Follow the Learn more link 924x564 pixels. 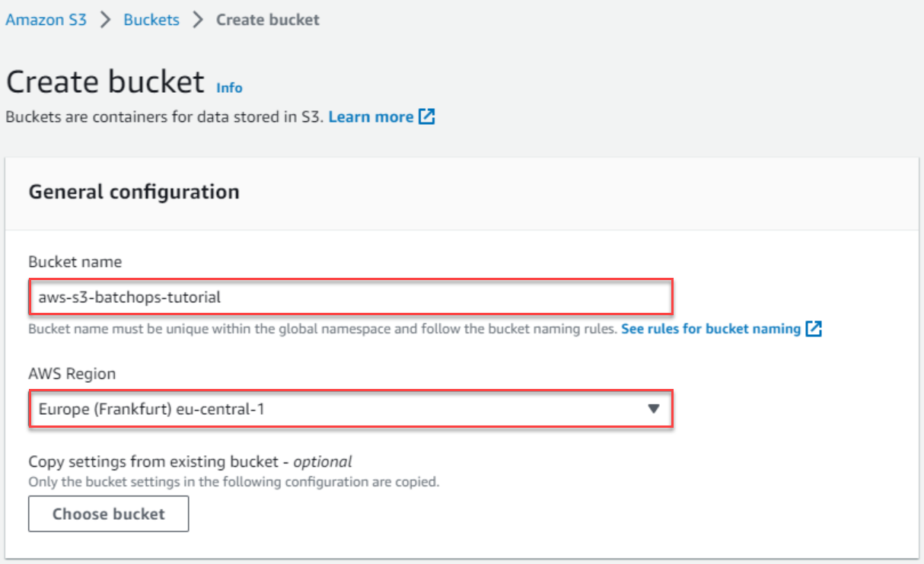(371, 117)
